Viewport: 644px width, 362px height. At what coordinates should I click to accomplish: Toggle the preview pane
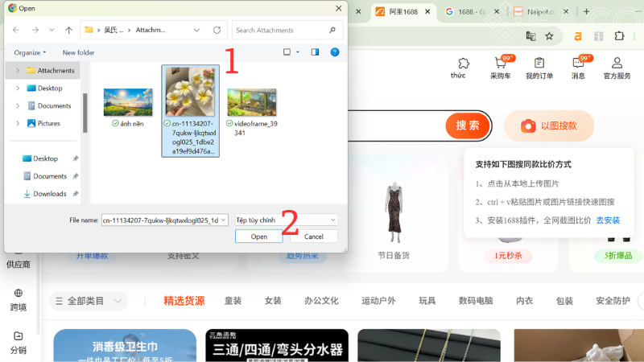(315, 52)
